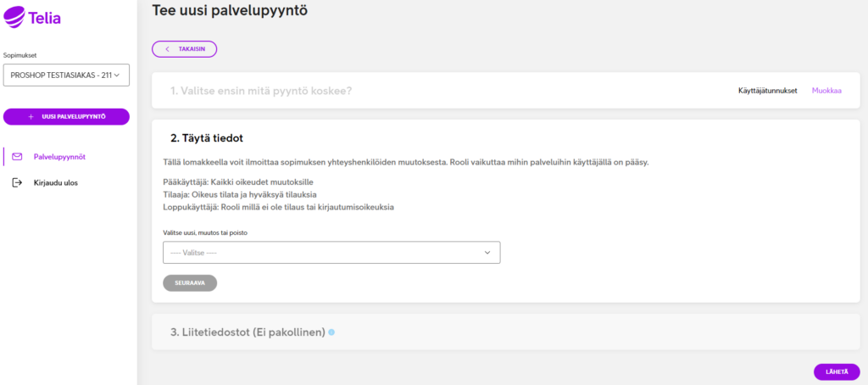Click the Uusi palvelupyyntö button
The width and height of the screenshot is (868, 385).
coord(66,117)
